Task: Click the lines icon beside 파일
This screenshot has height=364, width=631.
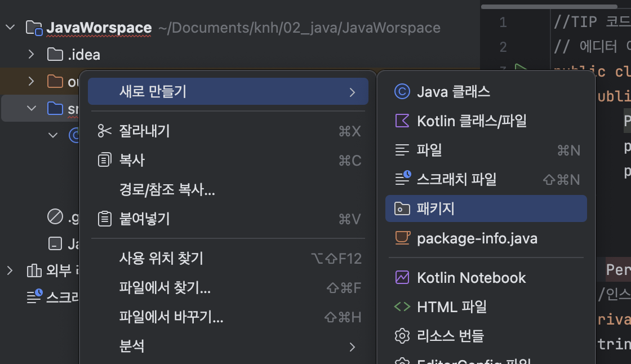Action: pyautogui.click(x=402, y=150)
